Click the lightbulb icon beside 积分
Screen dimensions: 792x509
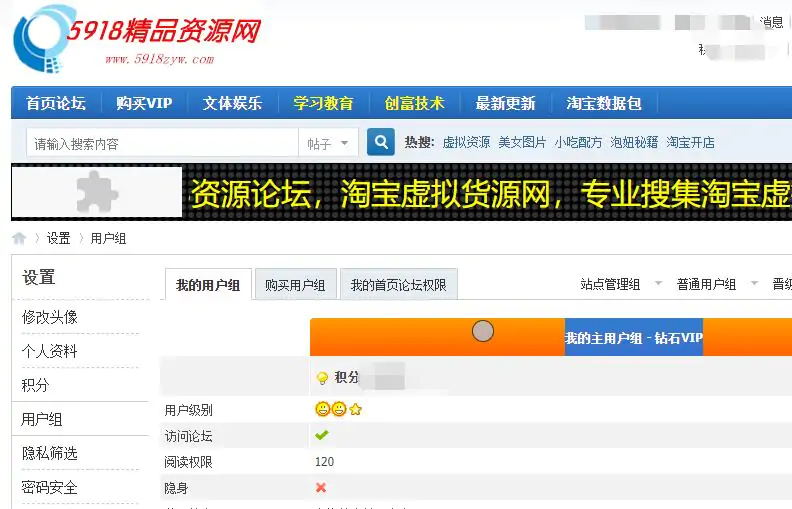322,378
